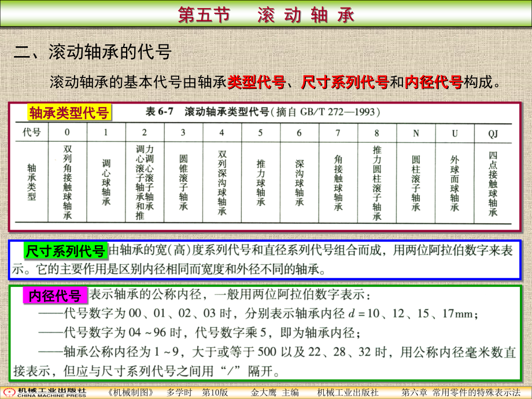Select the table caption 表 6-7
This screenshot has width=532, height=399.
pyautogui.click(x=160, y=111)
